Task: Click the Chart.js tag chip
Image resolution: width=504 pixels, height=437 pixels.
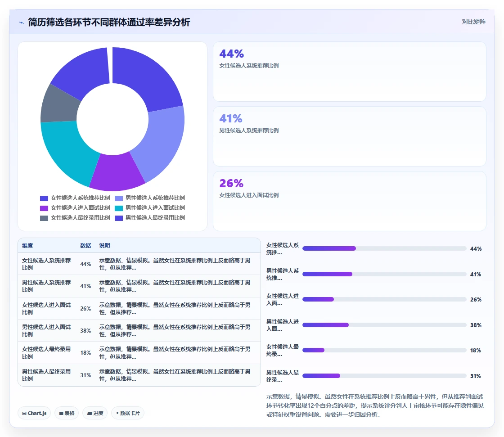Action: point(34,413)
